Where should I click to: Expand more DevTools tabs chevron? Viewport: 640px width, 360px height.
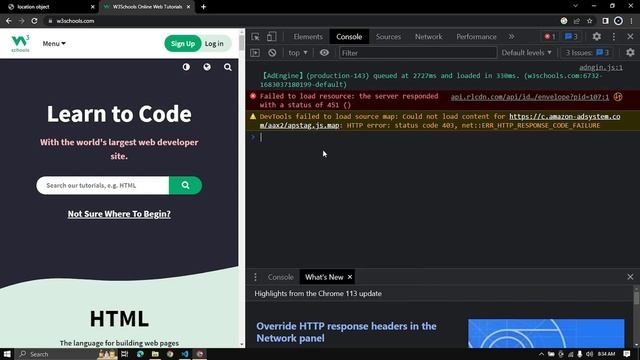(511, 37)
